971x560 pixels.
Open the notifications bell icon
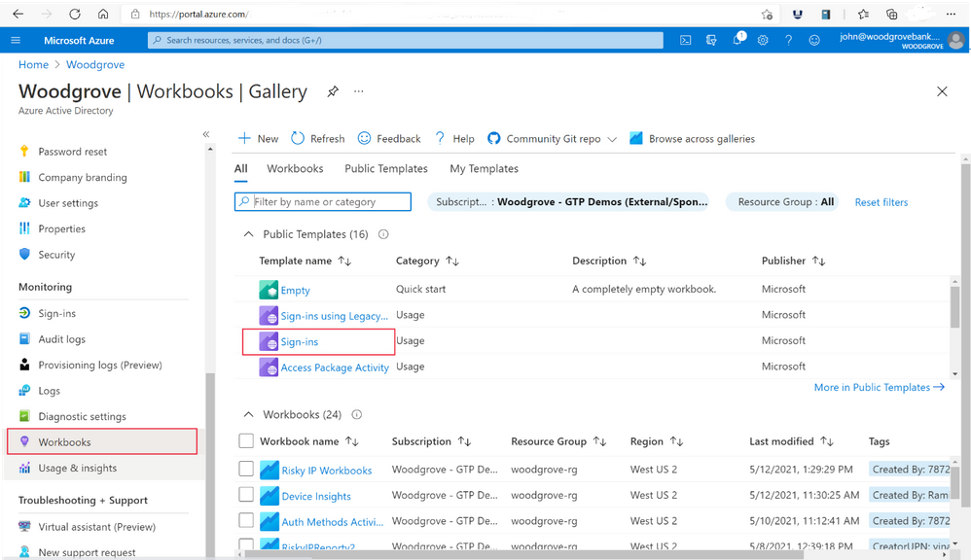coord(737,40)
